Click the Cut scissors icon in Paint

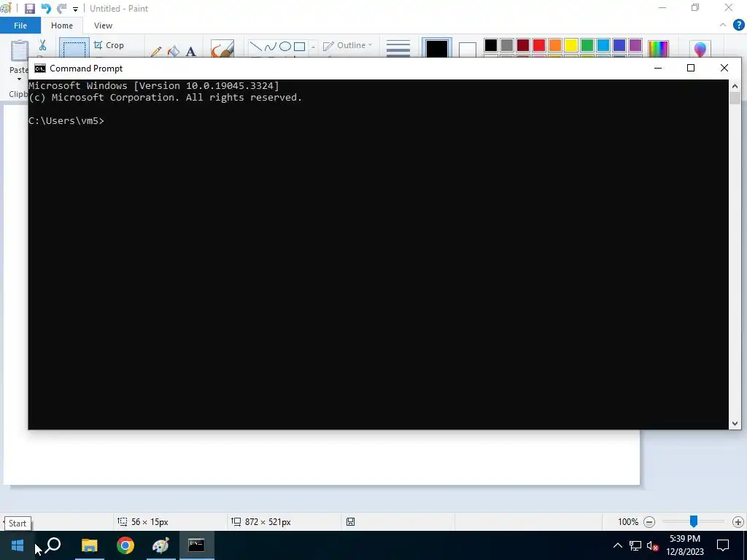tap(43, 45)
